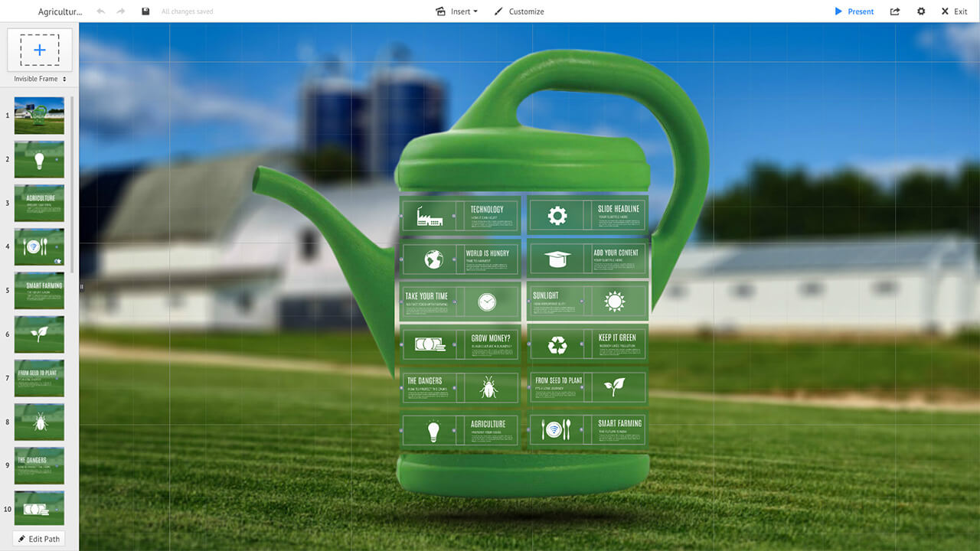The height and width of the screenshot is (551, 980).
Task: Open the settings gear icon
Action: point(921,11)
